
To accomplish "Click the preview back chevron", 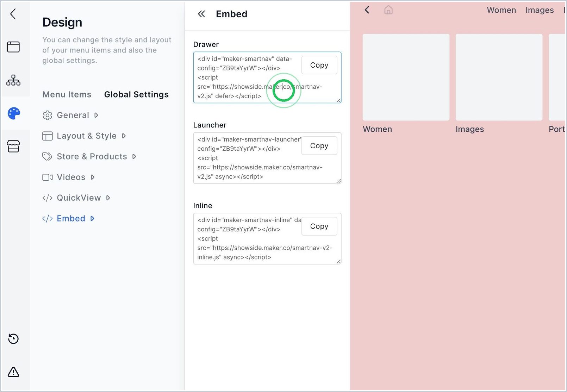I will coord(367,10).
